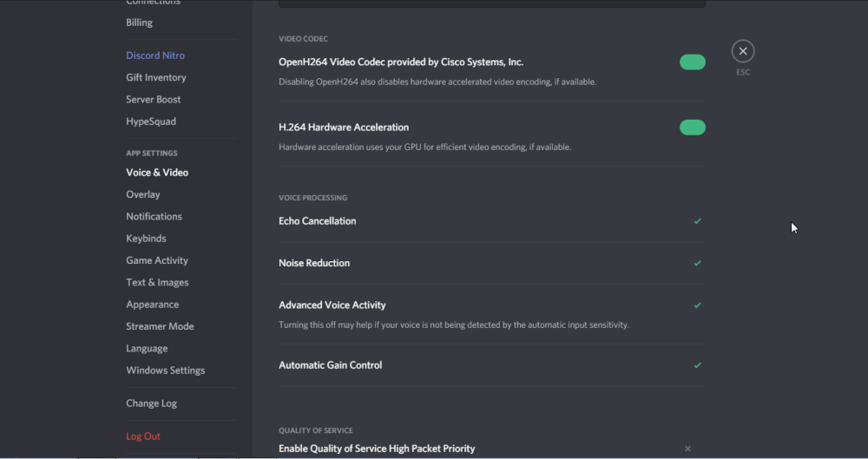Toggle Automatic Gain Control checkmark
Image resolution: width=868 pixels, height=459 pixels.
point(697,365)
